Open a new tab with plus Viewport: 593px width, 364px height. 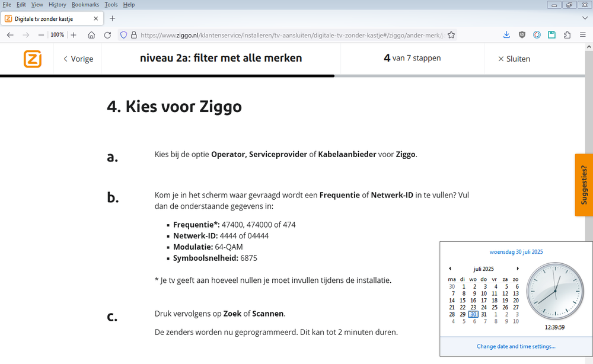[112, 18]
